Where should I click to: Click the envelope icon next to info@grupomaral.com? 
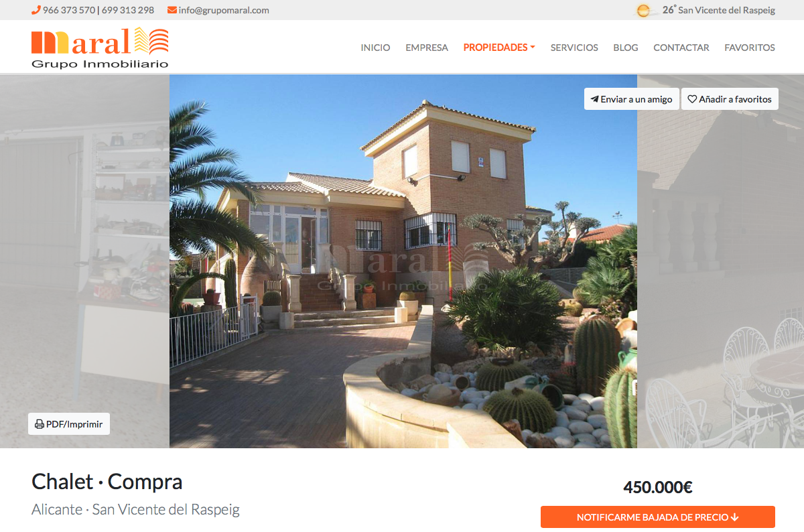pos(172,10)
